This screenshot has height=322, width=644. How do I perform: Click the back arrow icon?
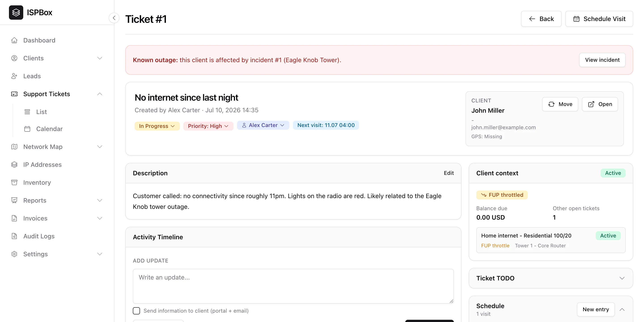click(x=532, y=19)
